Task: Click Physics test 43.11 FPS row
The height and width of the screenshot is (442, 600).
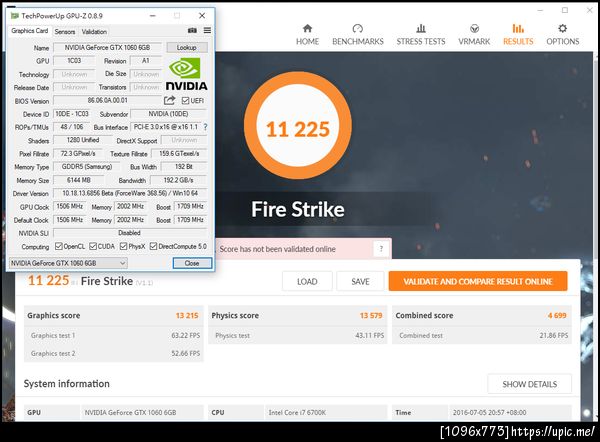Action: pyautogui.click(x=298, y=335)
